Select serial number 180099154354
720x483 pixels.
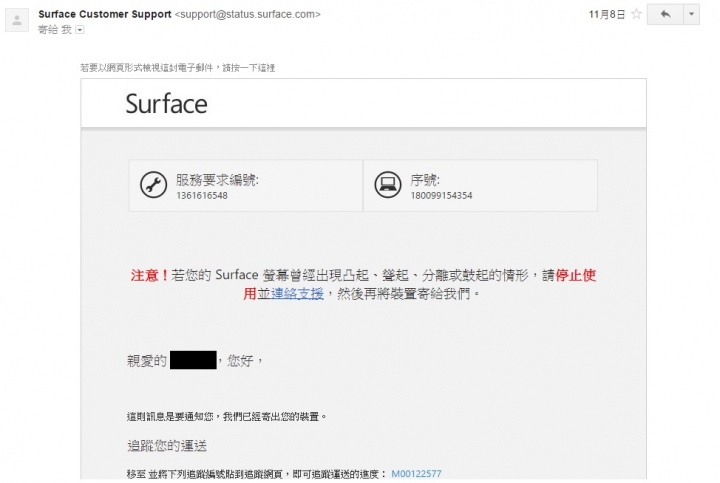441,196
